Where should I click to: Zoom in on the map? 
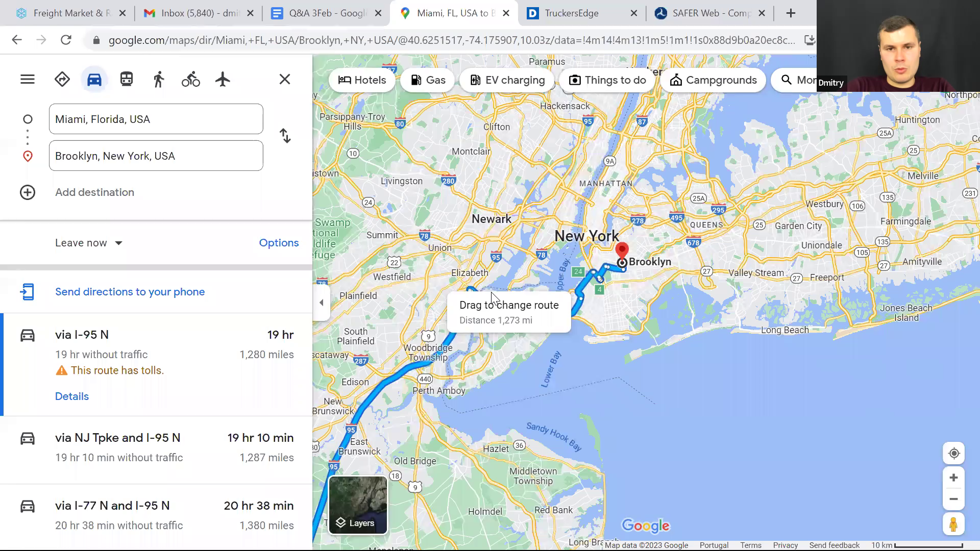[x=953, y=478]
